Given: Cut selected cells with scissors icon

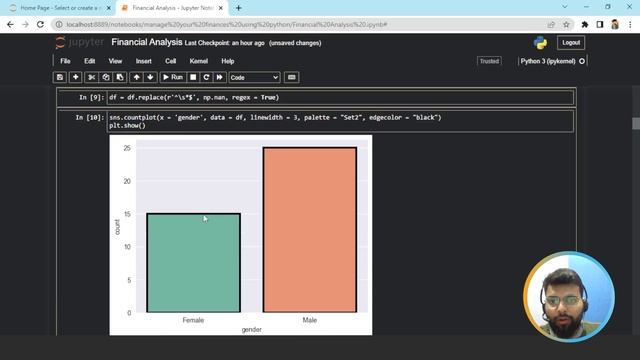Looking at the screenshot, I should [91, 77].
